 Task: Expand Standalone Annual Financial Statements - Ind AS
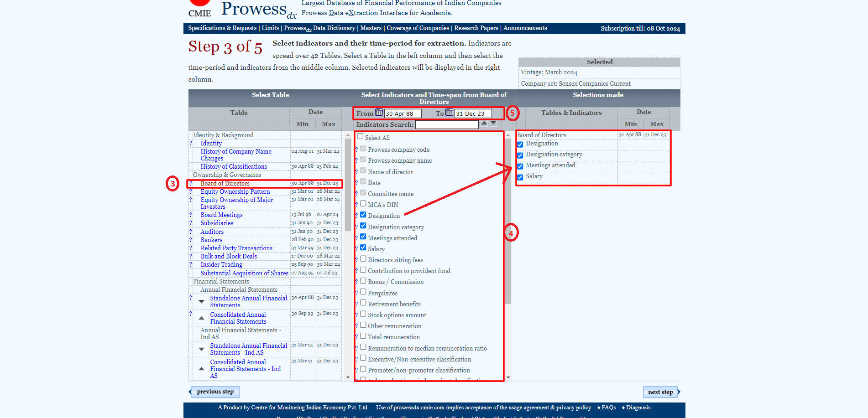(x=201, y=349)
